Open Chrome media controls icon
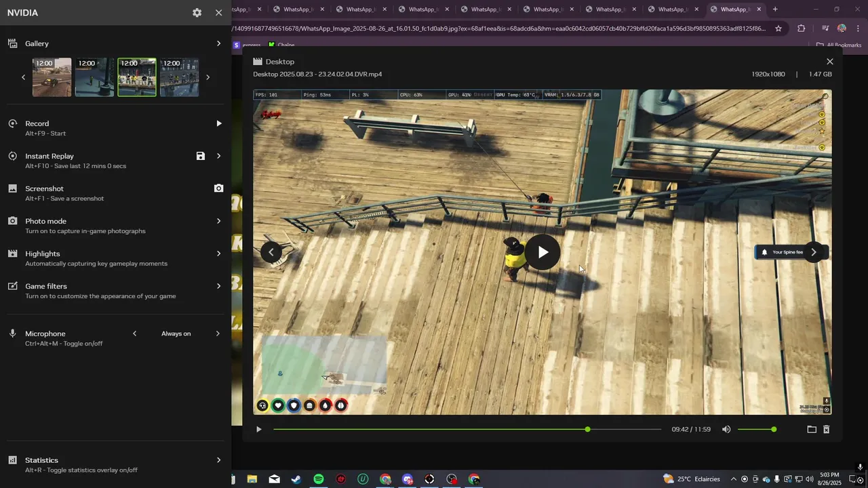Screen dimensions: 868x488 tap(825, 28)
